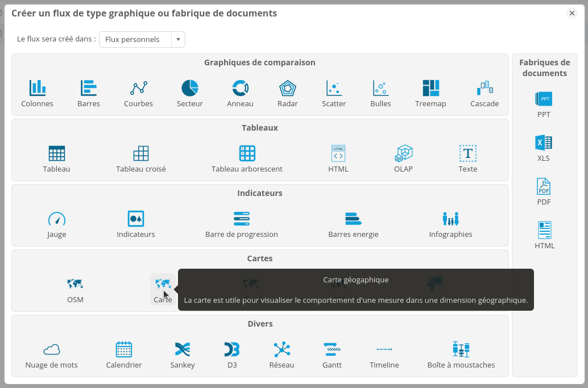Choose PDF in Fabriques de documents

click(x=544, y=186)
